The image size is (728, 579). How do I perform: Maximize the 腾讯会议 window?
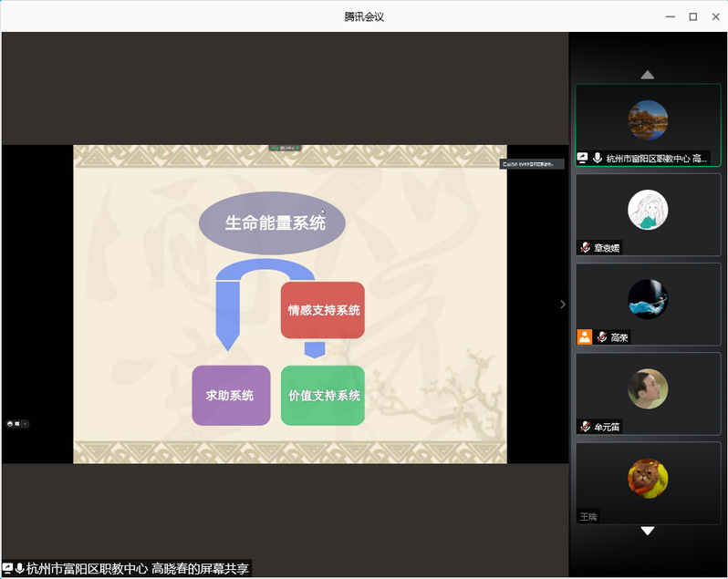pyautogui.click(x=692, y=16)
